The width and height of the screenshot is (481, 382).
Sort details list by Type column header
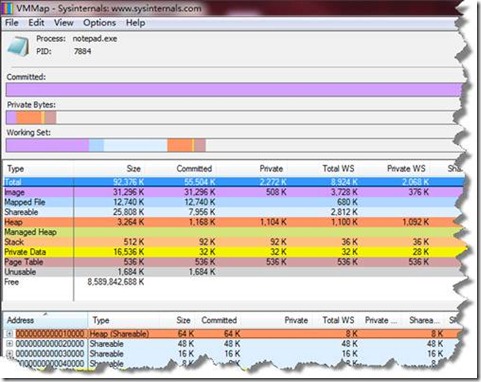click(124, 320)
